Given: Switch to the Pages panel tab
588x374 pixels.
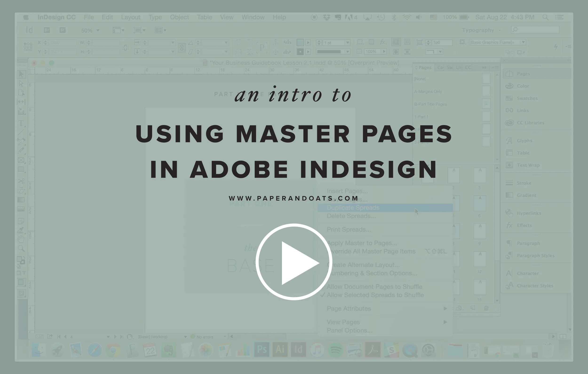Looking at the screenshot, I should click(x=424, y=68).
